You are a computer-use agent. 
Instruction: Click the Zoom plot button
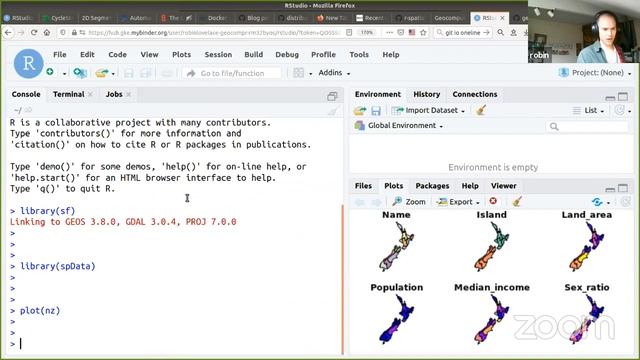(409, 202)
